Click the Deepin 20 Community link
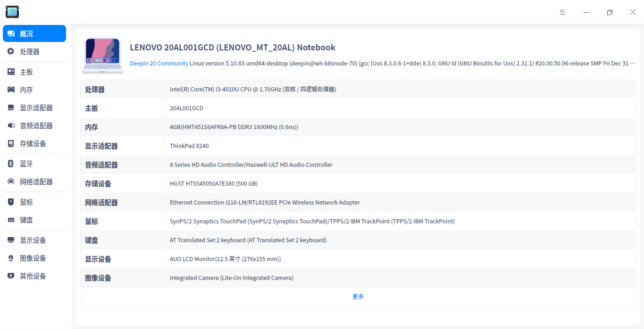The width and height of the screenshot is (644, 329). pyautogui.click(x=159, y=63)
